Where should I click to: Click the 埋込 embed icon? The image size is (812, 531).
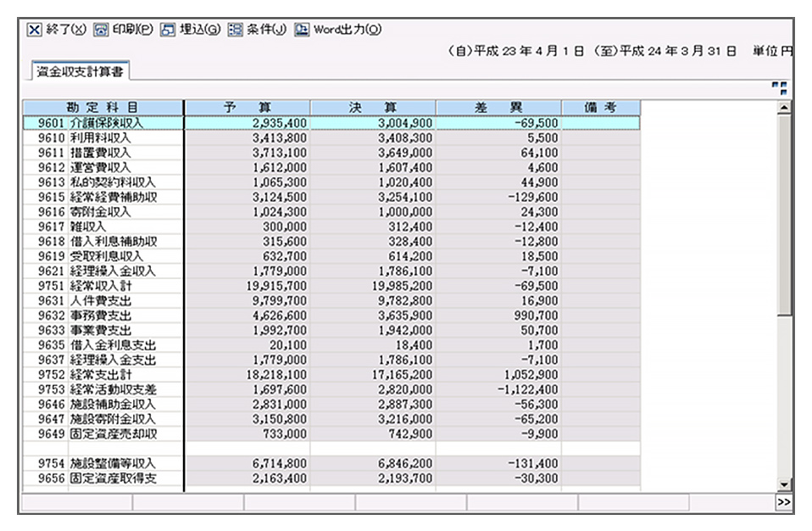[x=168, y=29]
